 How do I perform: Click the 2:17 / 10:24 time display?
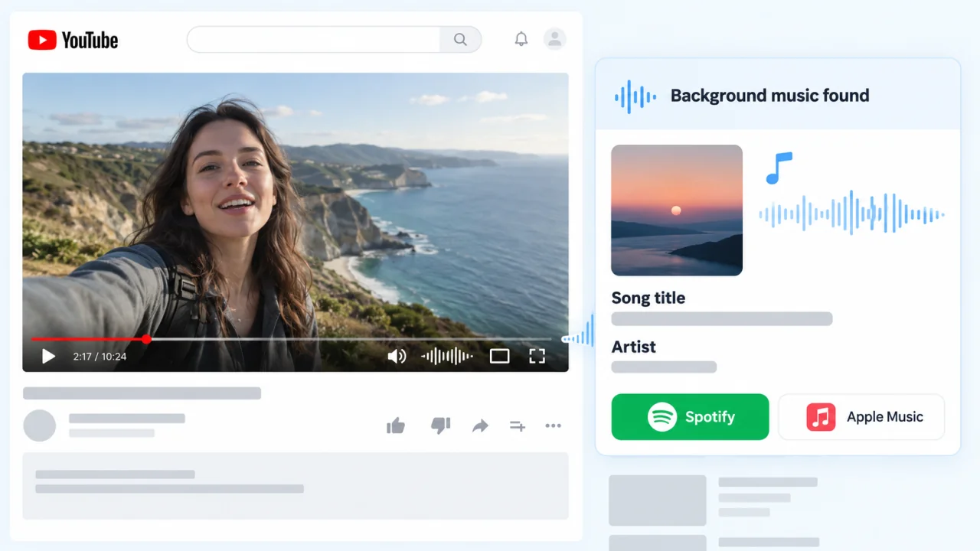[100, 357]
